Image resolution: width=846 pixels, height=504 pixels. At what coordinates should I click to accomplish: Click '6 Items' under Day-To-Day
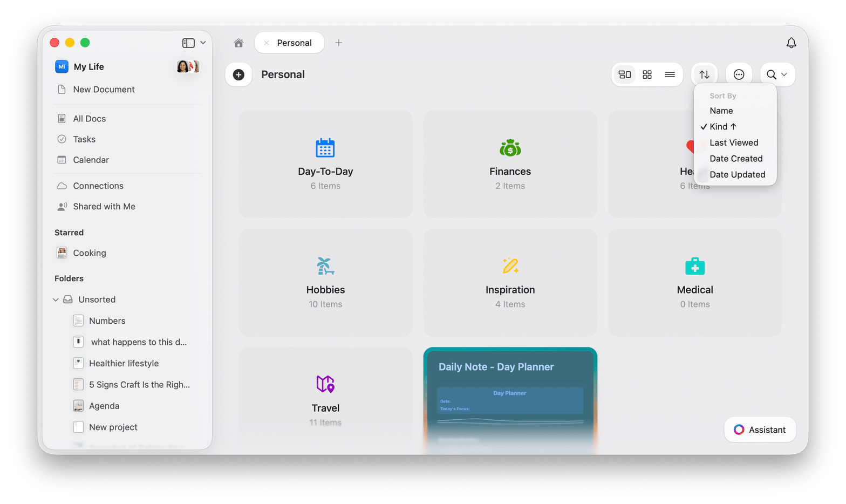pyautogui.click(x=325, y=186)
